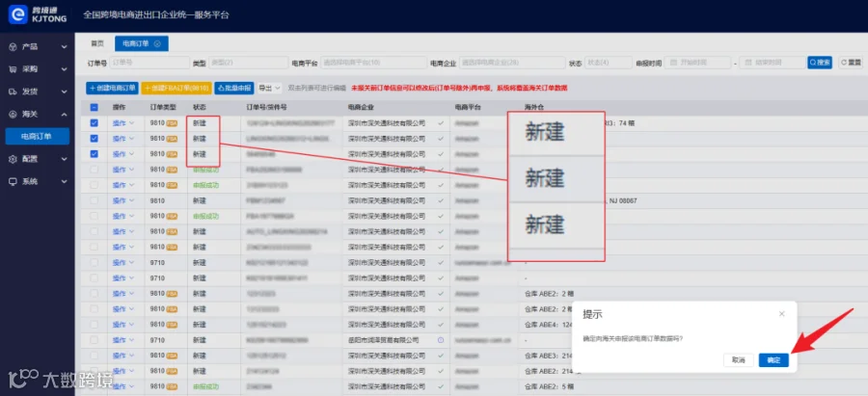The image size is (868, 396).
Task: Open the 状态 filter dropdown
Action: pos(608,63)
